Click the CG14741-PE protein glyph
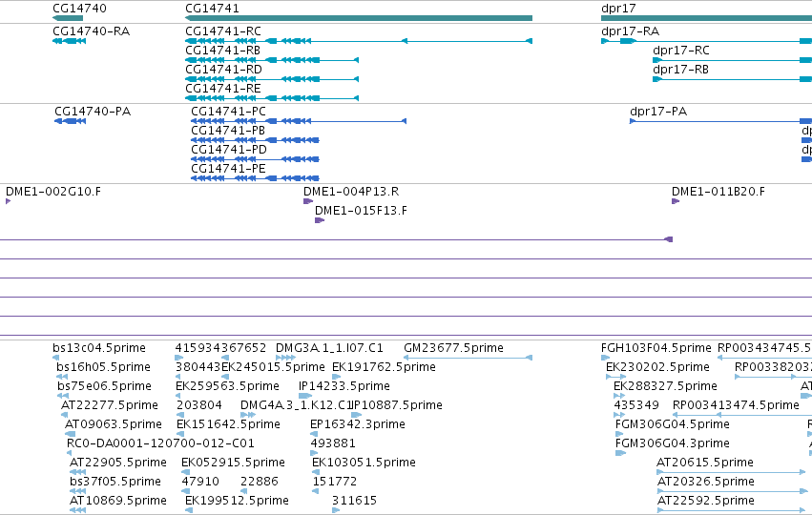Viewport: 812px width, 515px height. [256, 178]
